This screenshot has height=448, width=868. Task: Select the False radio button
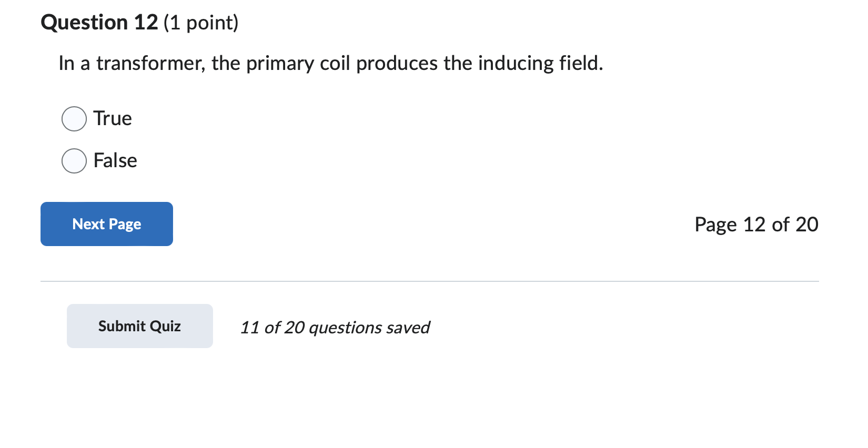tap(74, 161)
